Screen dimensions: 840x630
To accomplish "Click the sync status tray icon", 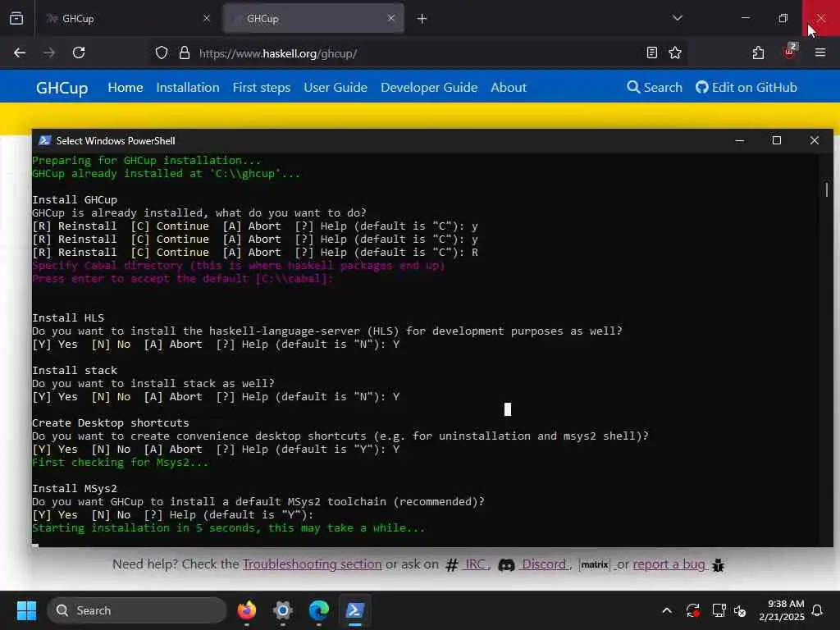I will pos(692,610).
